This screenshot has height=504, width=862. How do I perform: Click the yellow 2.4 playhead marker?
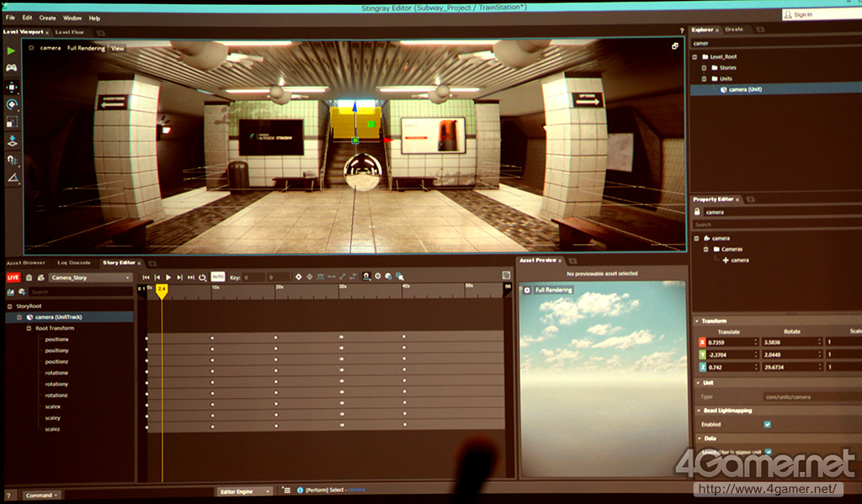click(x=162, y=291)
